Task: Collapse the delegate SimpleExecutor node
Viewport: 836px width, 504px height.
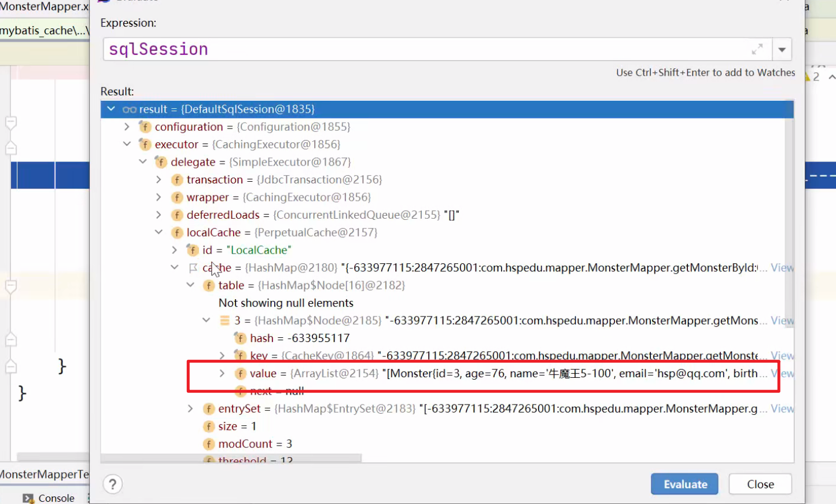Action: [x=143, y=162]
